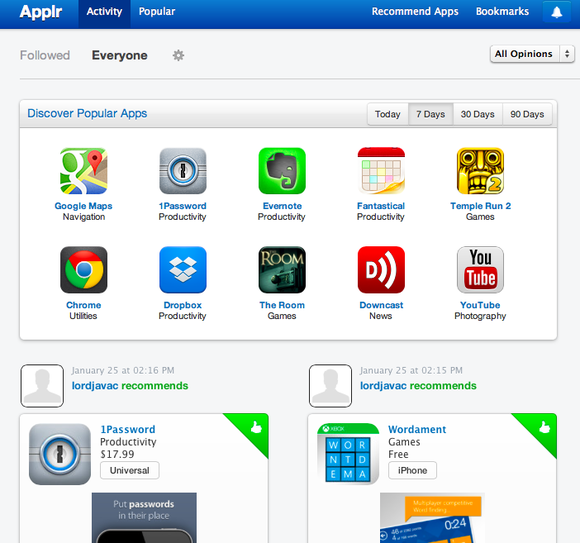Click lordjavac avatar on 02:16 PM post
The image size is (580, 543).
click(x=42, y=386)
